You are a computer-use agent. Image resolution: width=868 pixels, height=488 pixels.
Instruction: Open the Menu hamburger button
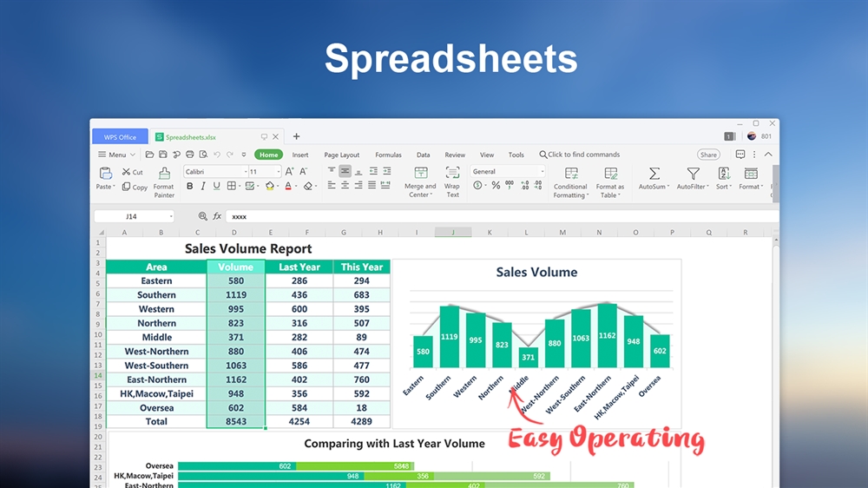[x=116, y=155]
